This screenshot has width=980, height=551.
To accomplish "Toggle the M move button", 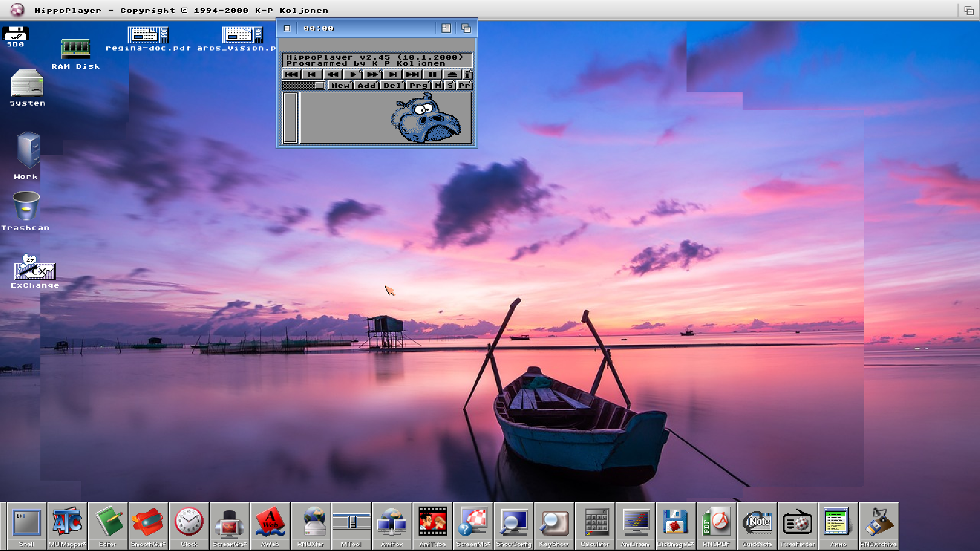I will coord(438,86).
